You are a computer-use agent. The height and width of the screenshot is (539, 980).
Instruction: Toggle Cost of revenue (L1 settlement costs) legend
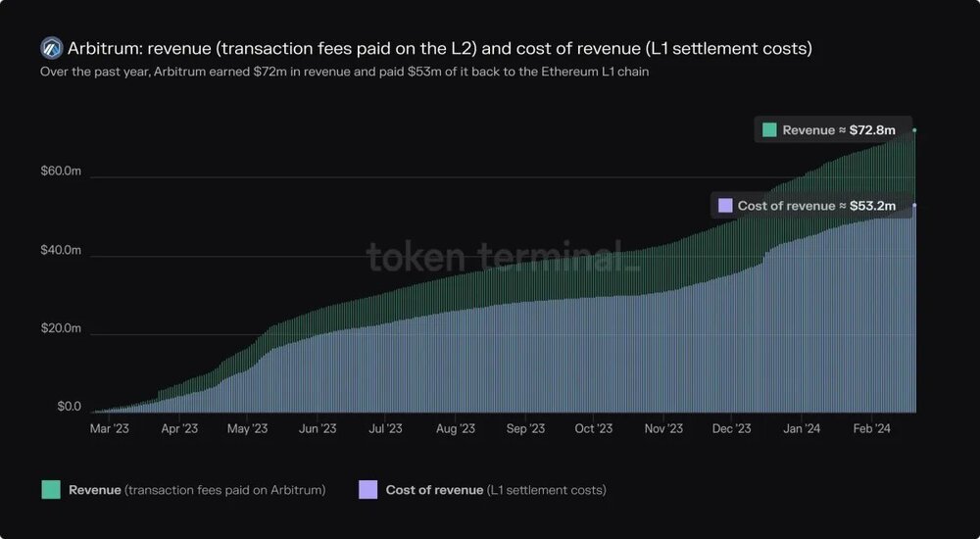point(496,490)
